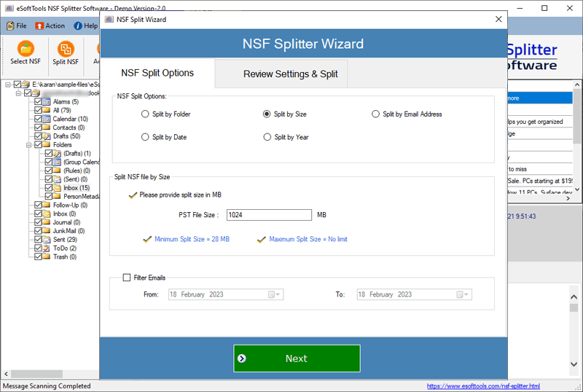
Task: Collapse the Folders tree node
Action: [28, 145]
